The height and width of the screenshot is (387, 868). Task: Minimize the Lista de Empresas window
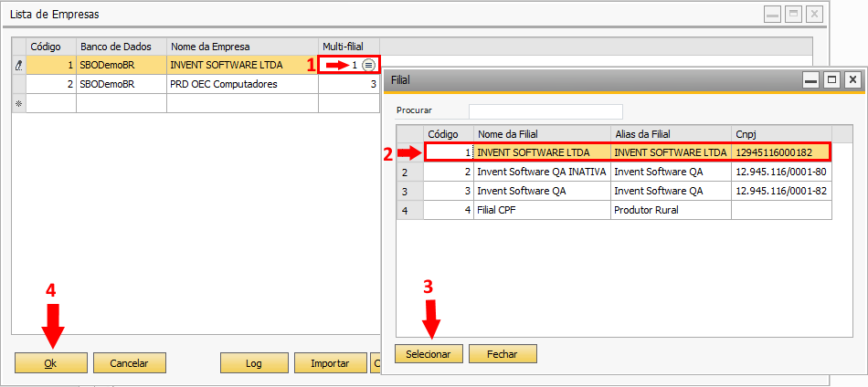773,15
